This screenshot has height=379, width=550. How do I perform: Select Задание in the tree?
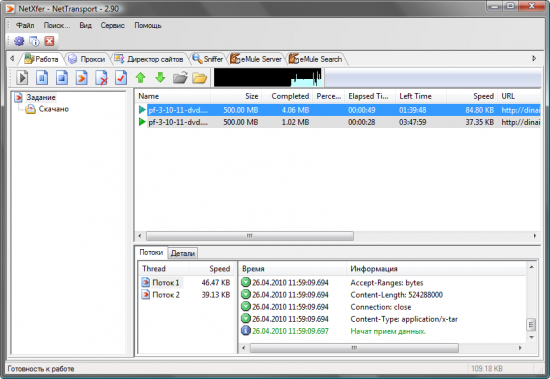(x=41, y=97)
